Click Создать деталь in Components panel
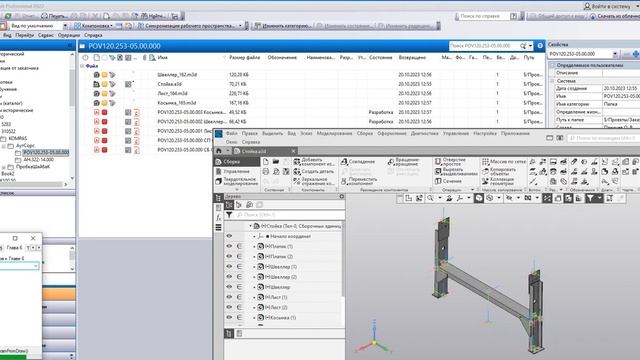The image size is (640, 360). tap(313, 171)
